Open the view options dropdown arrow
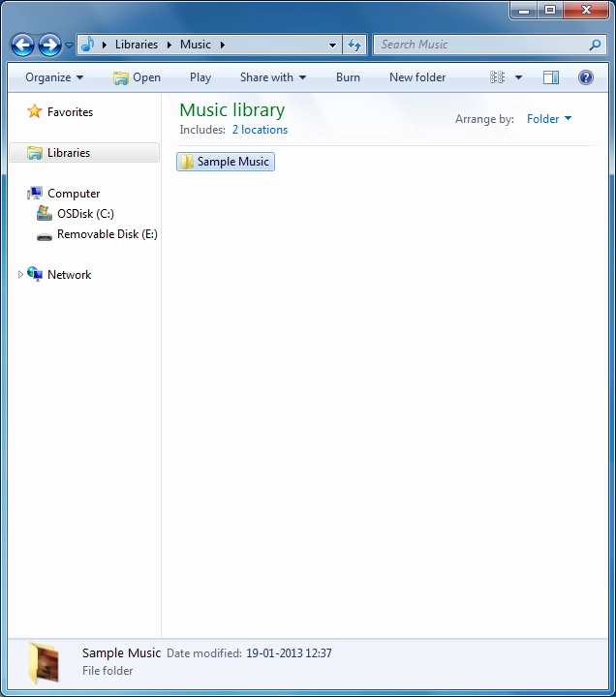 [x=518, y=77]
